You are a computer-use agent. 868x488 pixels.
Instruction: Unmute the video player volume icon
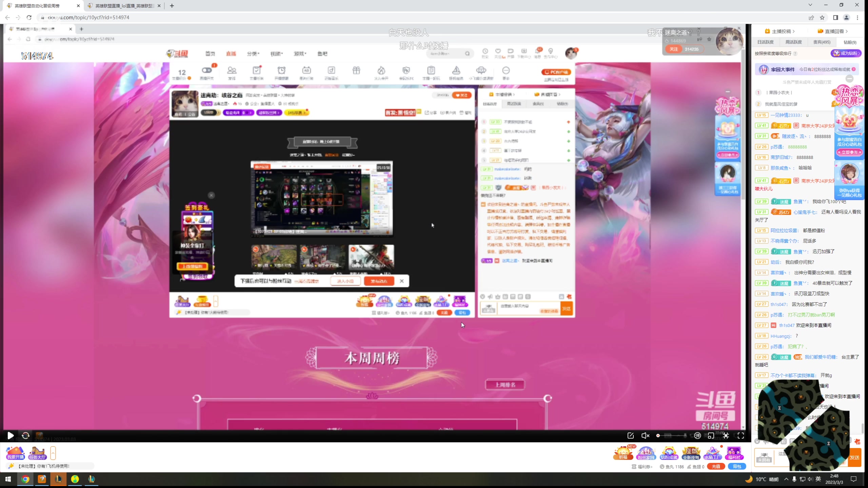point(645,435)
